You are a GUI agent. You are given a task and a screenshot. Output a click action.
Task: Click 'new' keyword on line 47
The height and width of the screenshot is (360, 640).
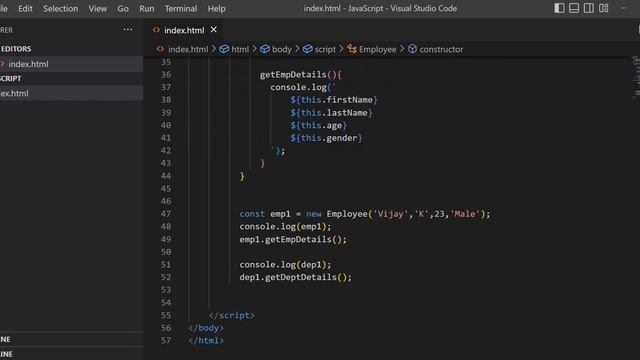pos(313,214)
